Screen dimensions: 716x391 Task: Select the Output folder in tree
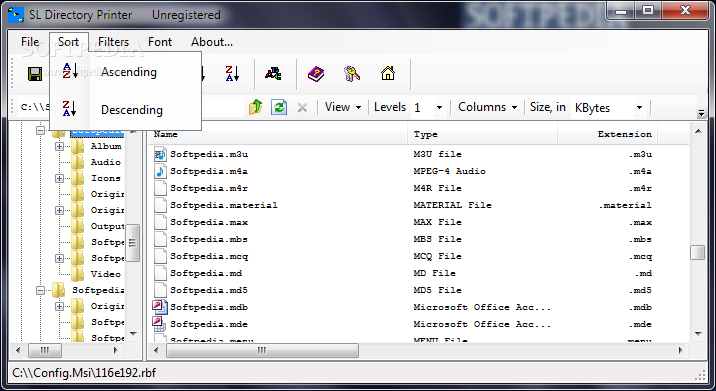pyautogui.click(x=107, y=226)
